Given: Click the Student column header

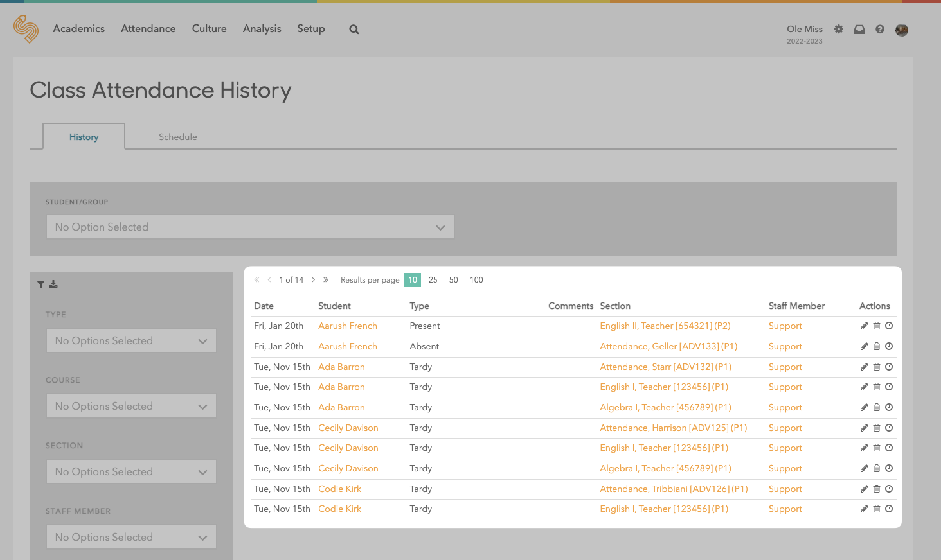Looking at the screenshot, I should tap(335, 306).
